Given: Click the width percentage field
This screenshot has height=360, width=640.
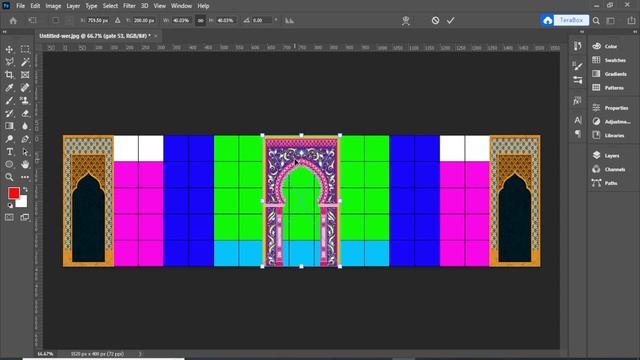Looking at the screenshot, I should pyautogui.click(x=181, y=20).
